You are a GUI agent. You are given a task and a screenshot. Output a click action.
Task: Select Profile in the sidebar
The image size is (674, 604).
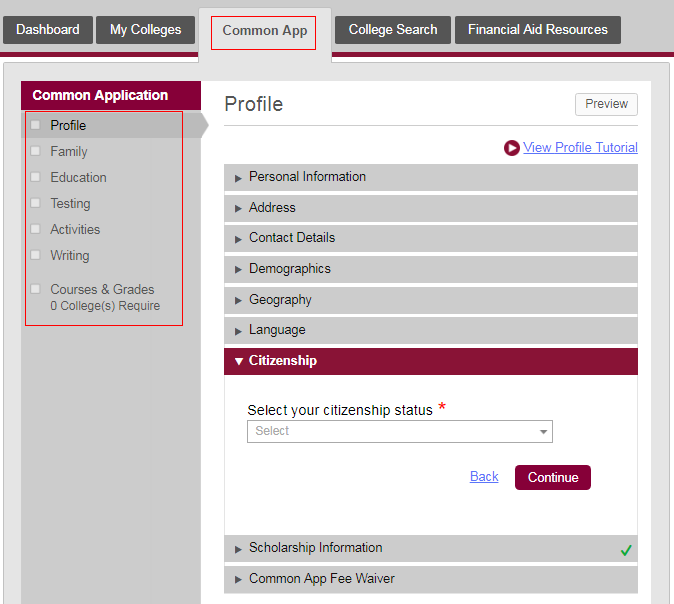coord(68,126)
